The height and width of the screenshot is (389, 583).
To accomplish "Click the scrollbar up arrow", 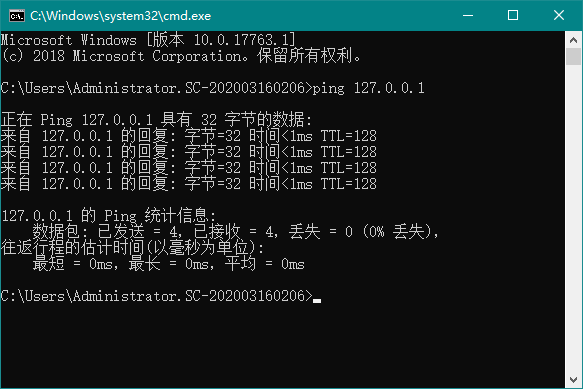I will point(573,40).
